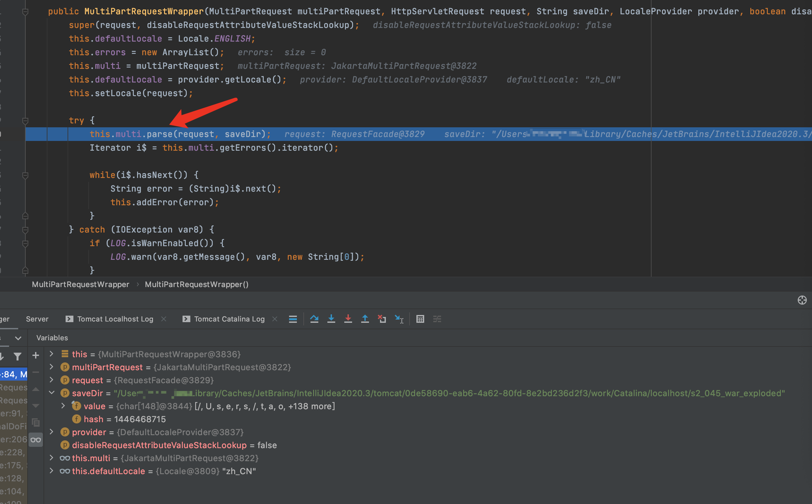Viewport: 812px width, 504px height.
Task: Click 'new ArrayList()' in errors line
Action: (180, 52)
